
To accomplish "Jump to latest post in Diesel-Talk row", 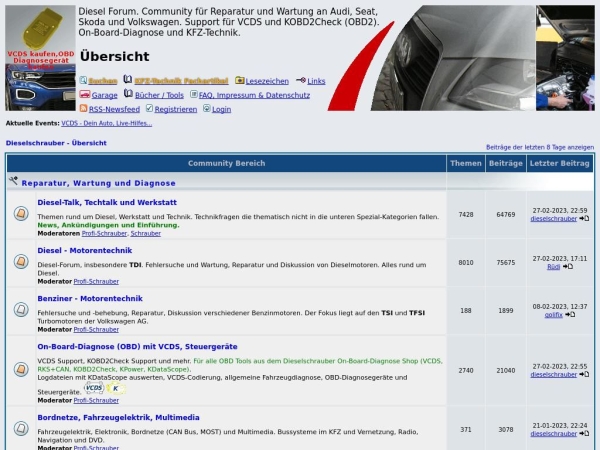I will [584, 218].
